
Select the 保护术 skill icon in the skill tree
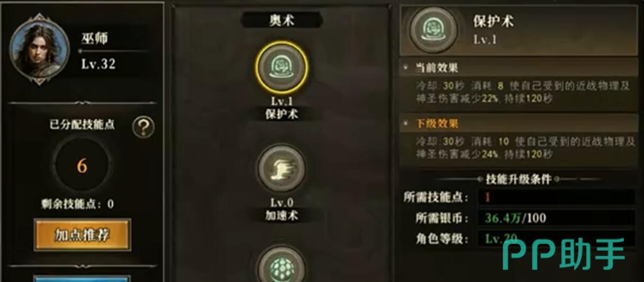[281, 66]
